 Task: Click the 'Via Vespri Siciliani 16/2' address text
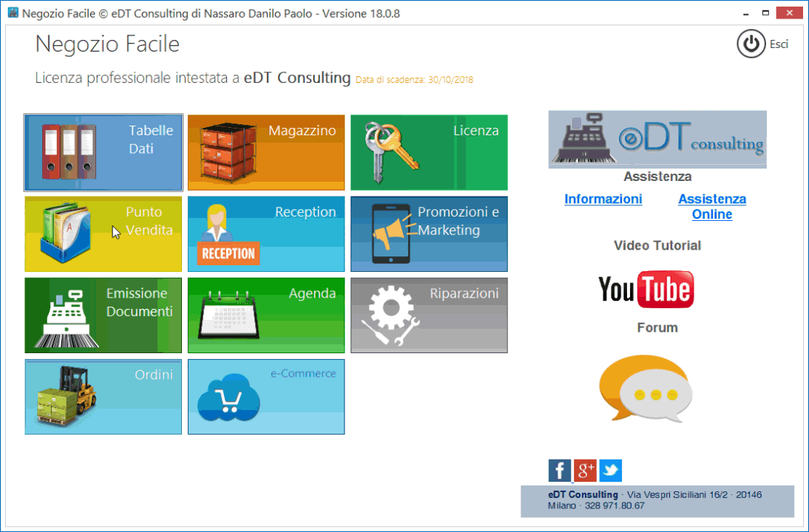(x=677, y=495)
